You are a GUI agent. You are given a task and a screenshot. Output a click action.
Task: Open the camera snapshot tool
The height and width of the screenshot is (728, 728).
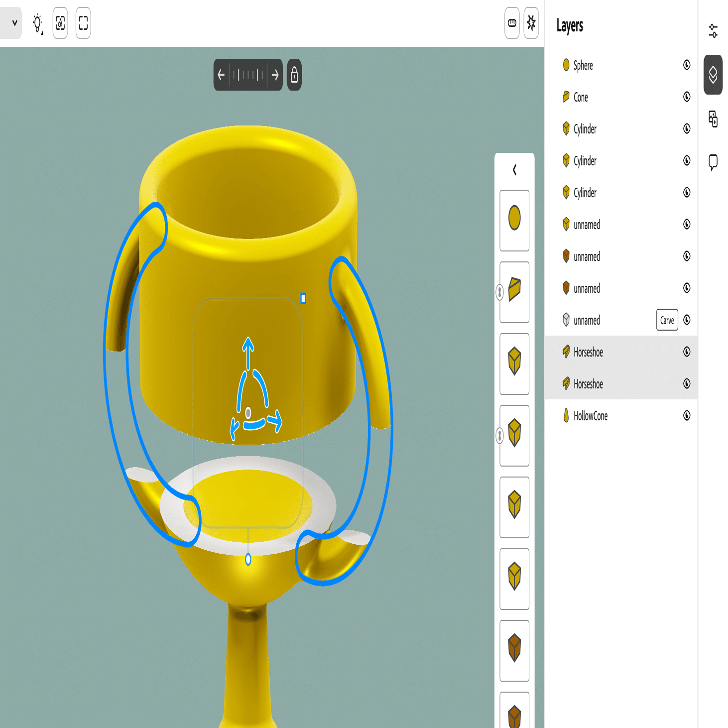(x=60, y=23)
